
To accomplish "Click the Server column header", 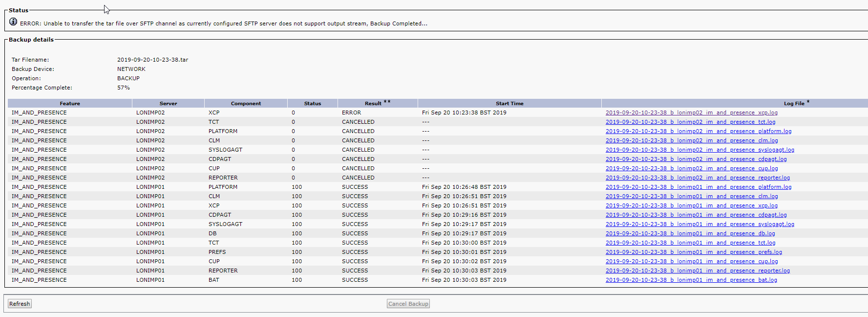I will tap(168, 103).
